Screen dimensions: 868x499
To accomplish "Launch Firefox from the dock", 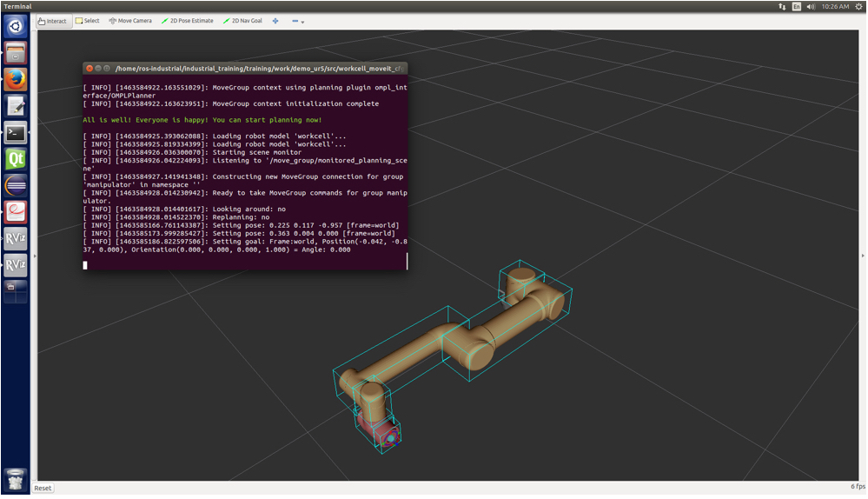I will (x=16, y=80).
